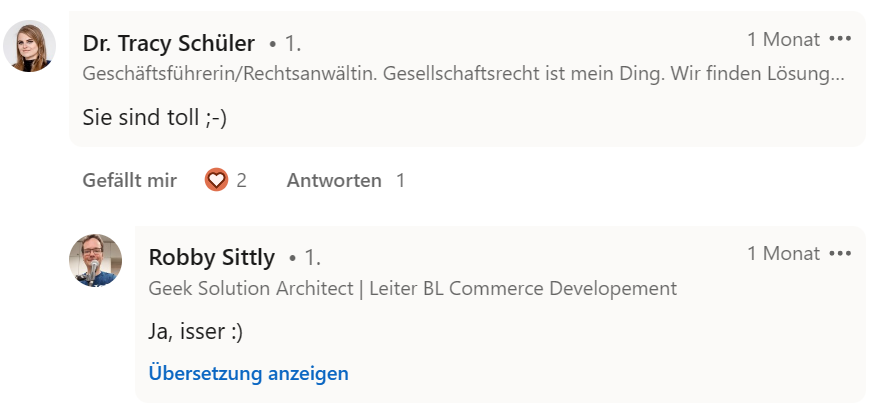876x408 pixels.
Task: Click Dr. Tracy Schüler's profile picture
Action: point(29,45)
